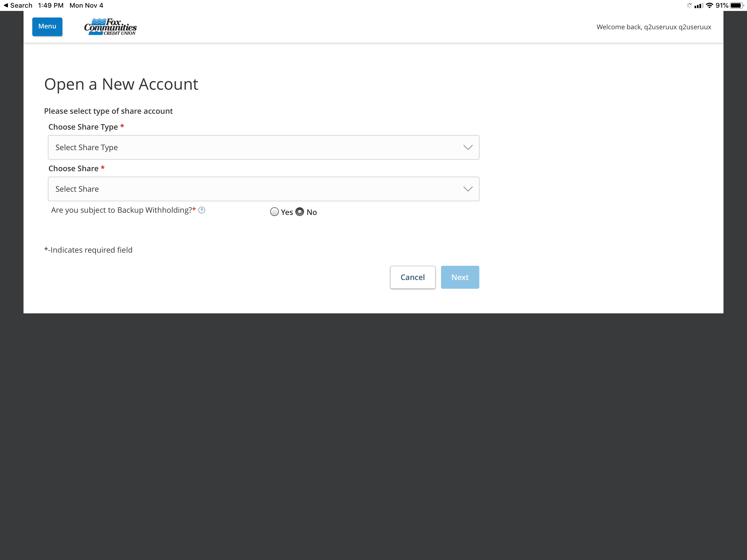Open the Menu button

click(x=47, y=27)
